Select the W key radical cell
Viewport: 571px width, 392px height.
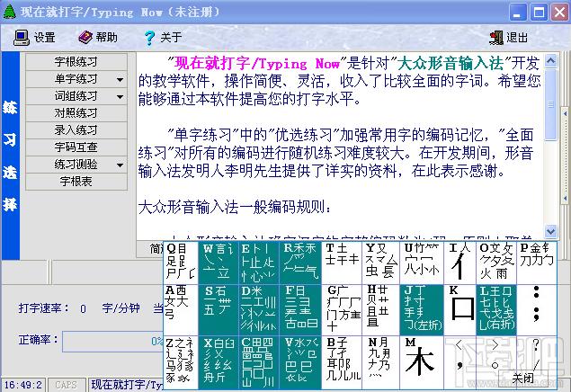[219, 263]
